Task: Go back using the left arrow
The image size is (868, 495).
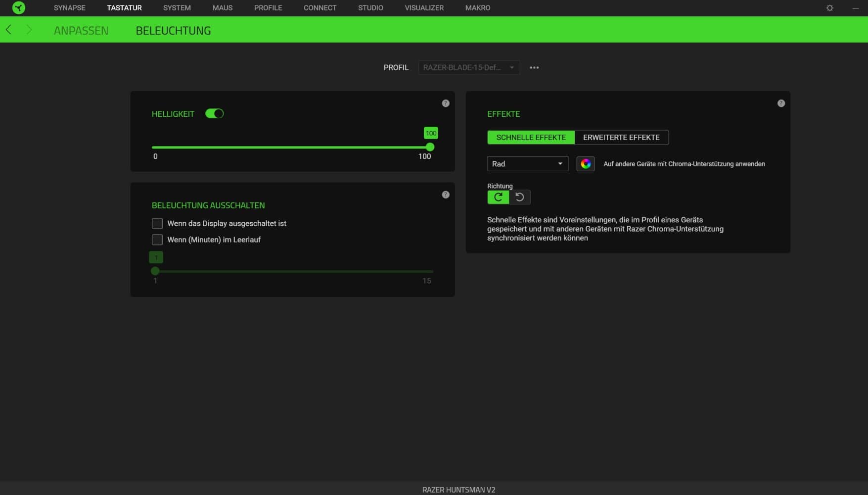Action: (x=8, y=30)
